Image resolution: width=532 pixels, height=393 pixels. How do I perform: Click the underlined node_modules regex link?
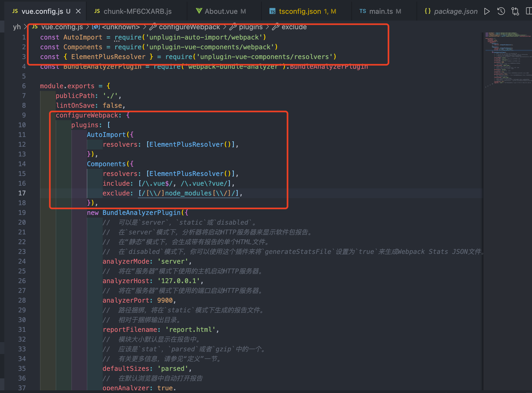tap(188, 193)
